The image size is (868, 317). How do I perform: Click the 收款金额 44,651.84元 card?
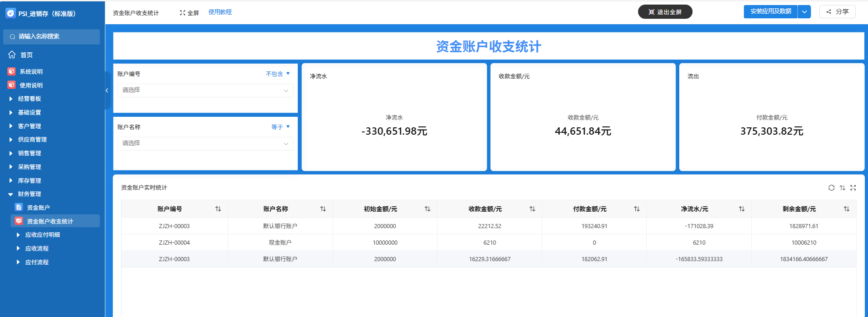583,117
